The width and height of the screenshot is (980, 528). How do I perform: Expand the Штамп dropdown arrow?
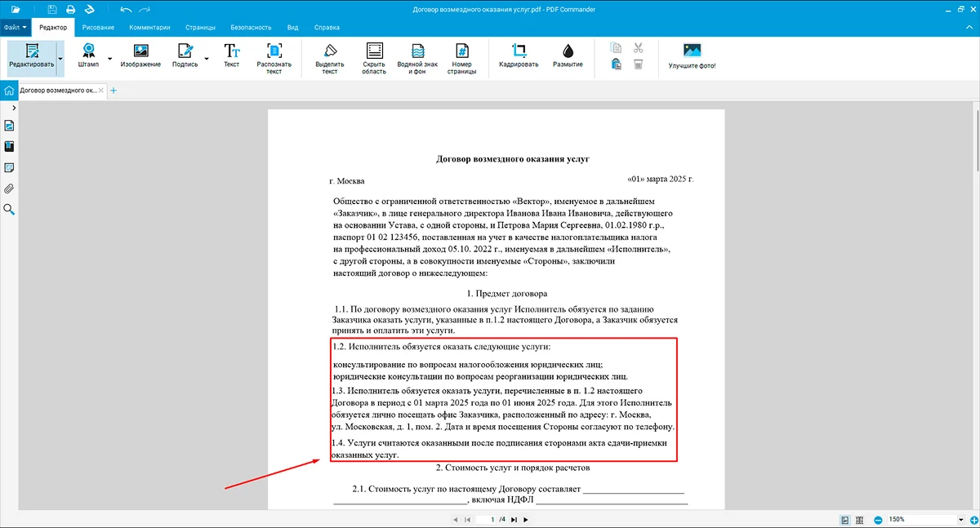110,58
